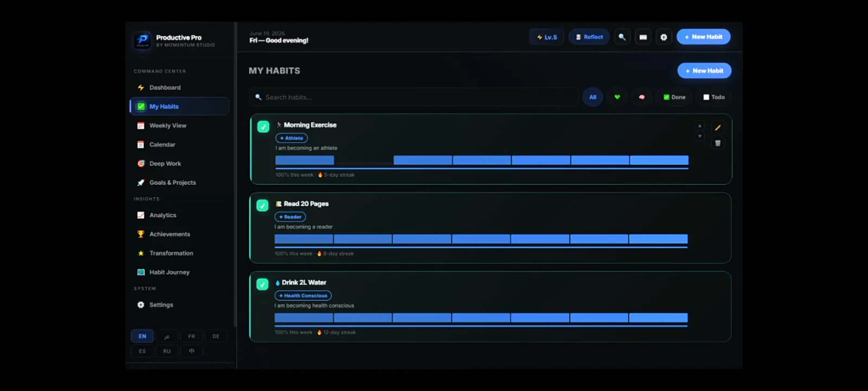Switch language to Arabic
868x391 pixels.
pos(167,336)
